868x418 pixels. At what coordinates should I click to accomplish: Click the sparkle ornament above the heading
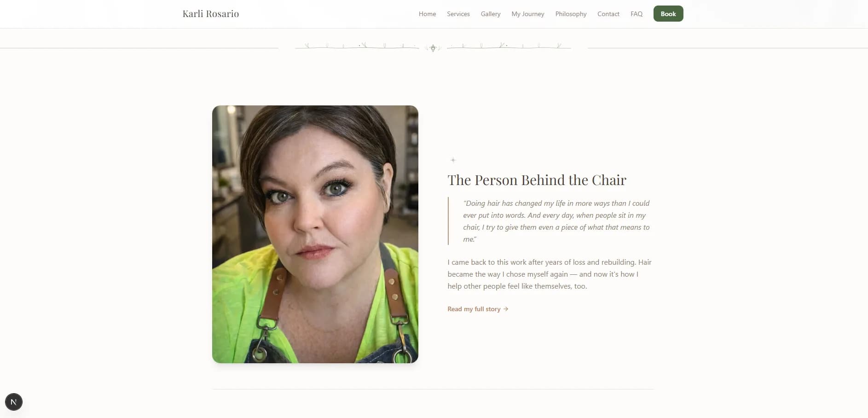click(x=453, y=160)
